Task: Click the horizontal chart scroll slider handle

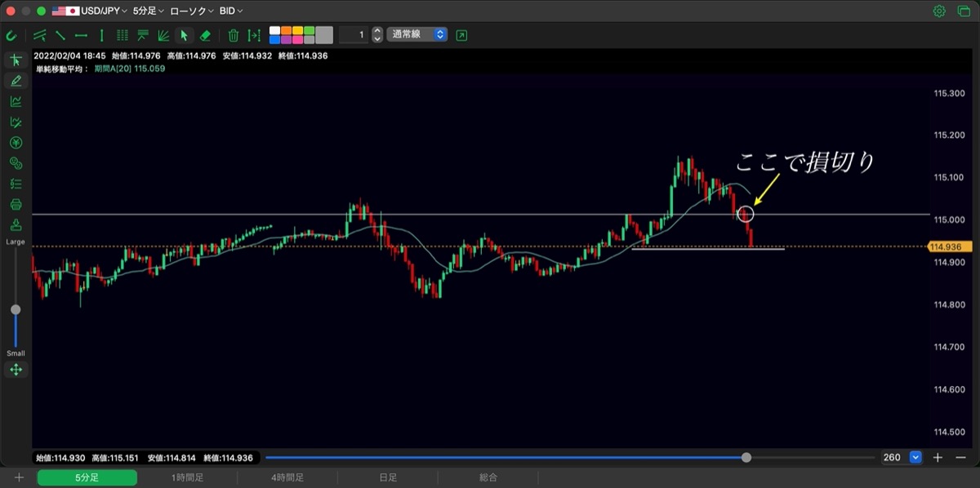Action: pyautogui.click(x=746, y=458)
